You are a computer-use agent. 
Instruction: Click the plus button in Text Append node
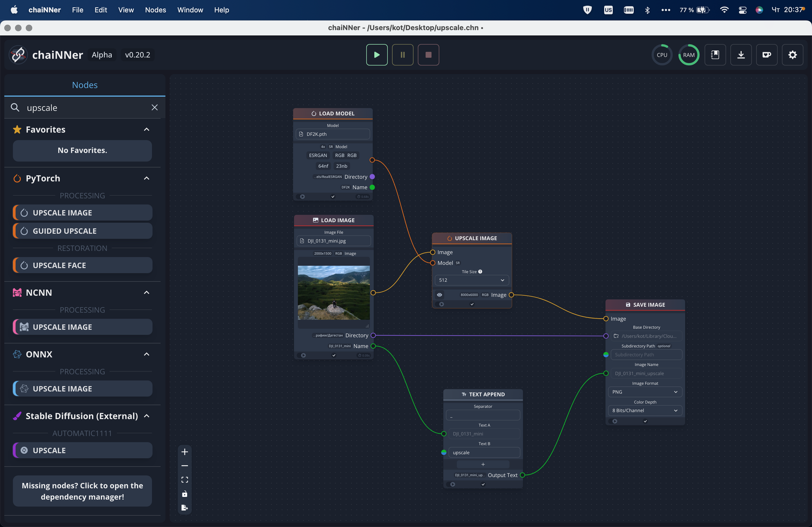click(x=483, y=464)
